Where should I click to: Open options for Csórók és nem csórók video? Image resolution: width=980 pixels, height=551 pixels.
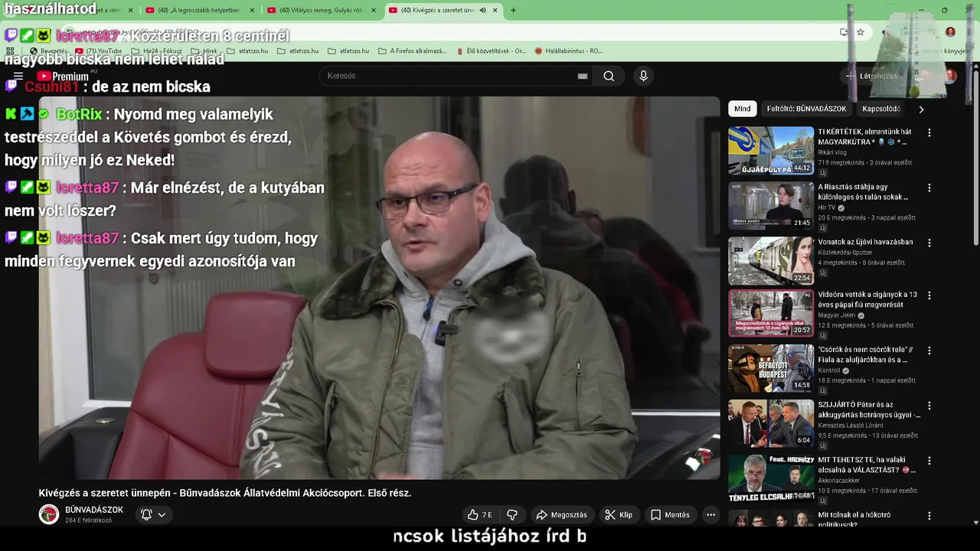[x=929, y=350]
